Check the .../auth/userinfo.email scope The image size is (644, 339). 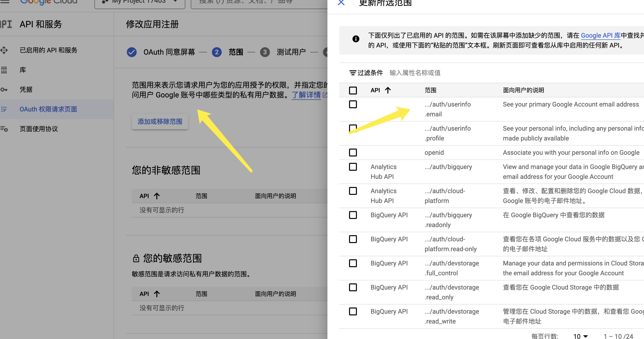coord(353,104)
